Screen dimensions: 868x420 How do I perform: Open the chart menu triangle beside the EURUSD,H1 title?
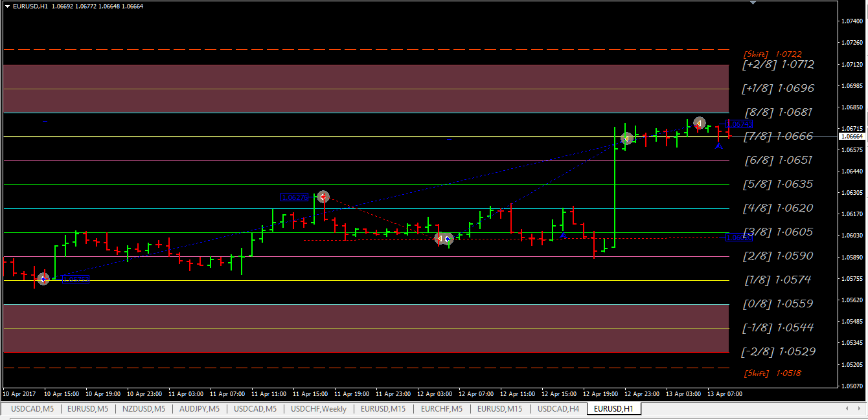pos(6,6)
